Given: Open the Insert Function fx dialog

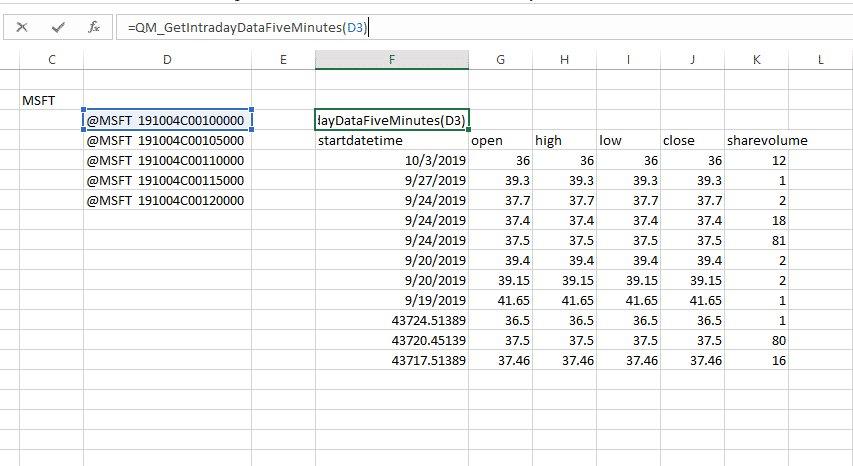Looking at the screenshot, I should (x=94, y=28).
